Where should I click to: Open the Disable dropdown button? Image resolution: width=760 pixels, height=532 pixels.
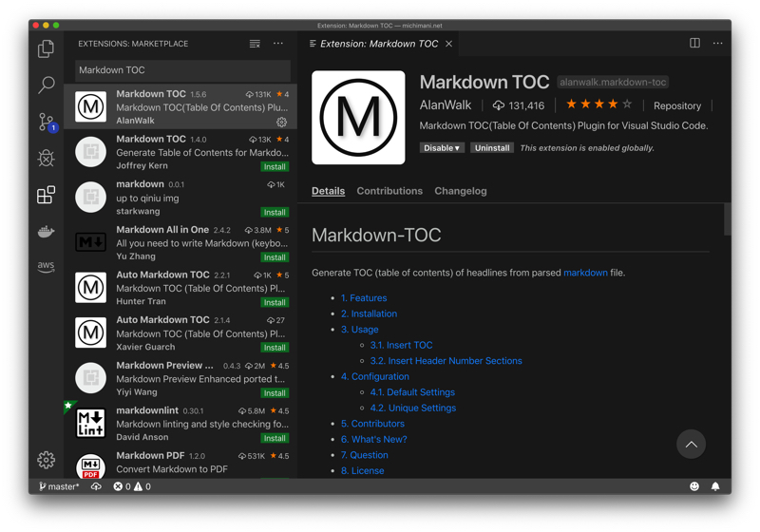point(442,148)
